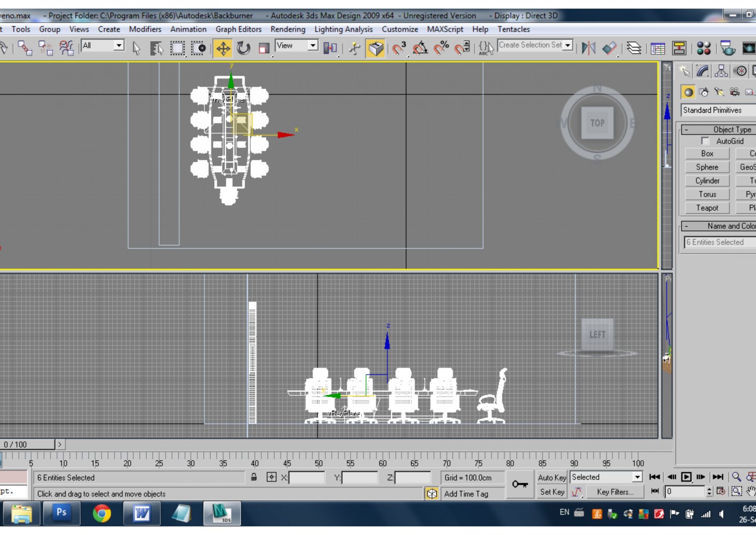Image resolution: width=756 pixels, height=535 pixels.
Task: Turn on Auto Key animation mode
Action: (x=551, y=477)
